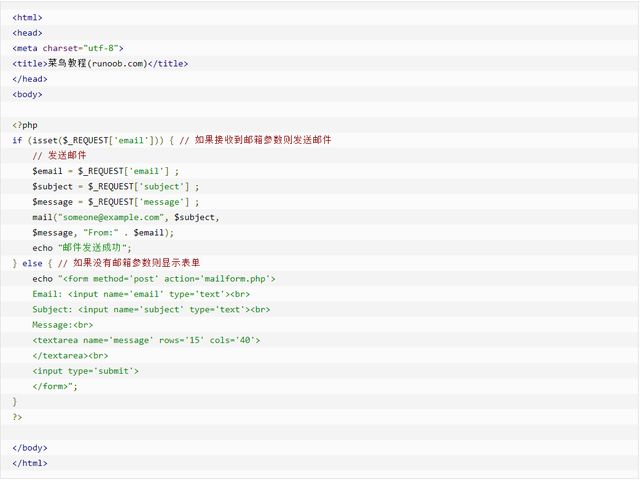Click the echo form method post line
The height and width of the screenshot is (485, 640).
(154, 279)
